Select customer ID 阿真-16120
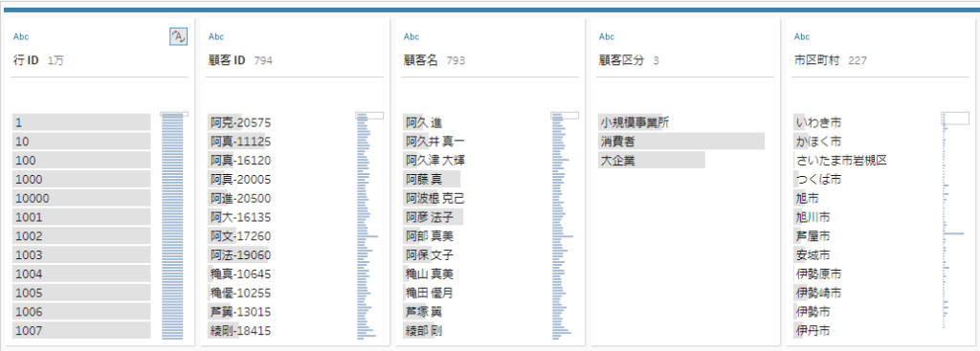 pos(240,161)
